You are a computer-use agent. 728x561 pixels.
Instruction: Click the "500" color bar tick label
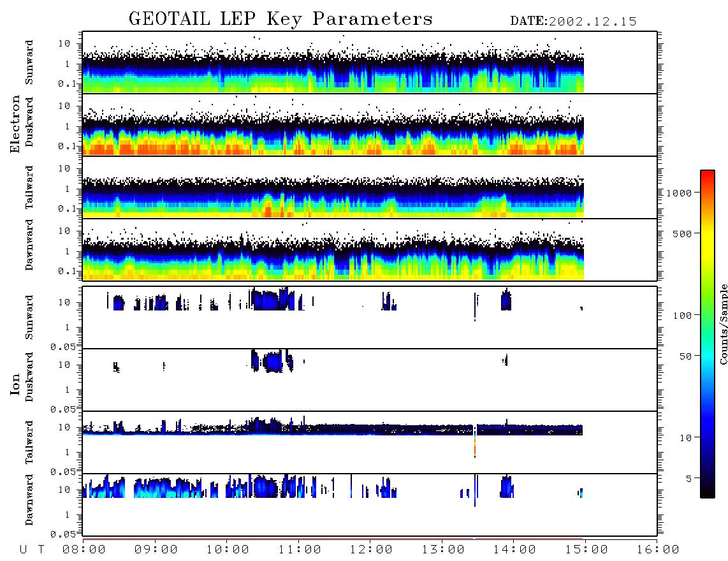[x=682, y=233]
